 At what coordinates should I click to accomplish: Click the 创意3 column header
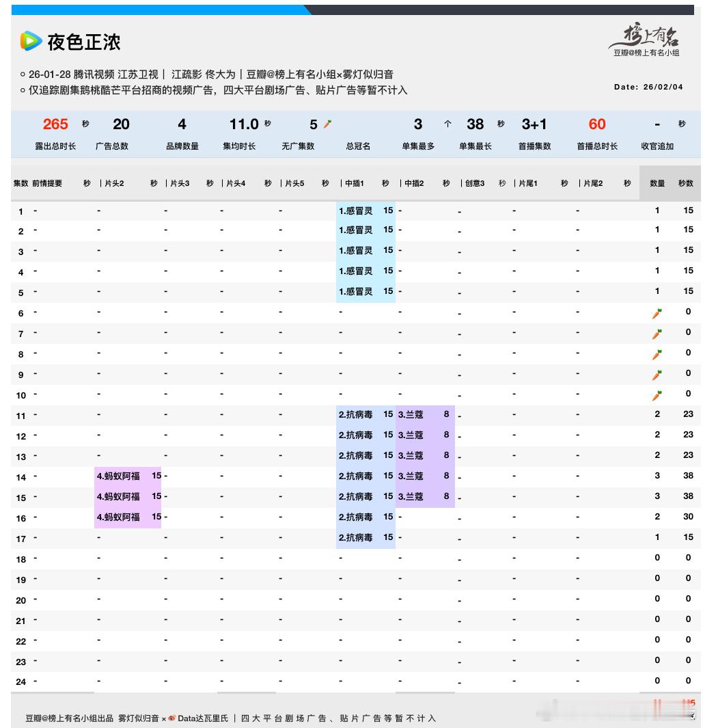click(475, 183)
